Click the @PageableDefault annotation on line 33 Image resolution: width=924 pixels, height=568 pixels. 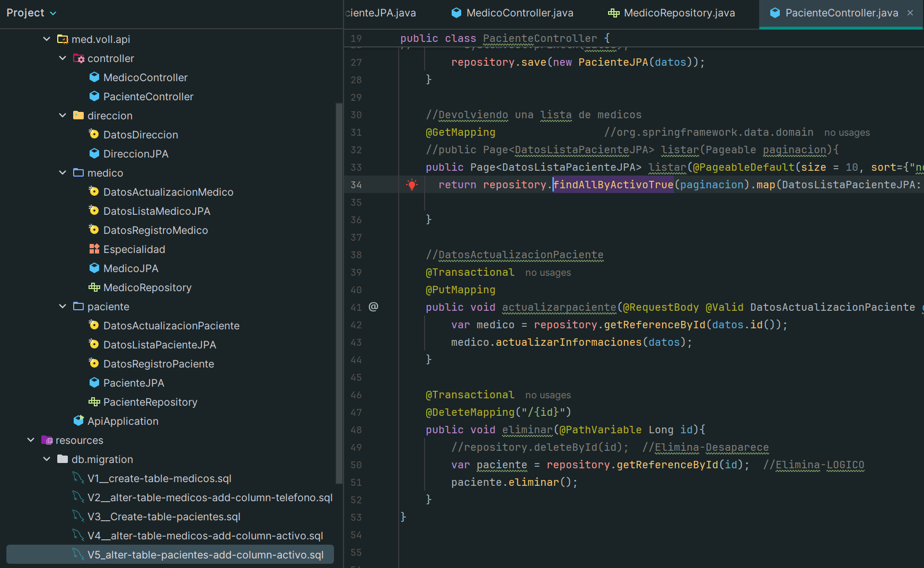pos(744,167)
